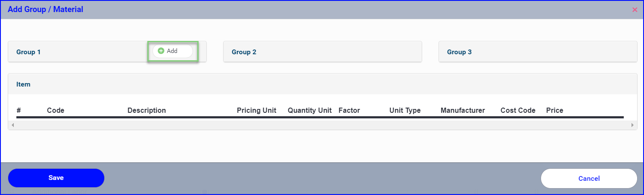Image resolution: width=644 pixels, height=195 pixels.
Task: Click the Pricing Unit column header
Action: coord(257,110)
